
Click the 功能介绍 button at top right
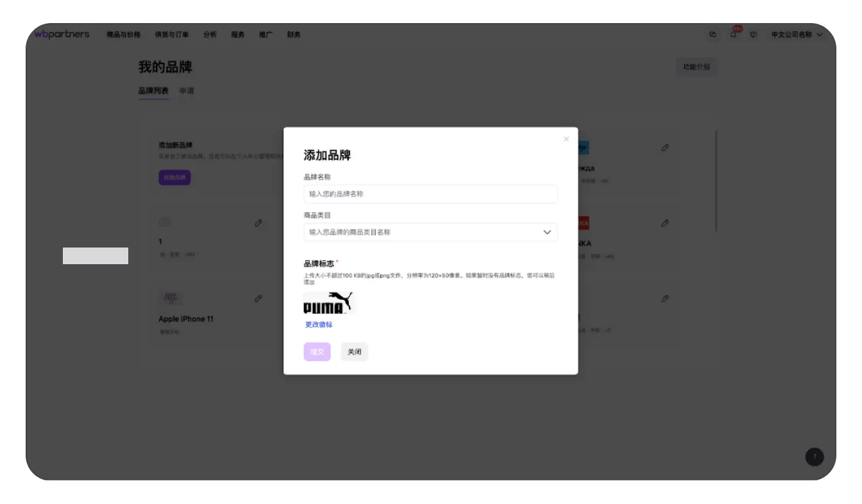pos(697,67)
